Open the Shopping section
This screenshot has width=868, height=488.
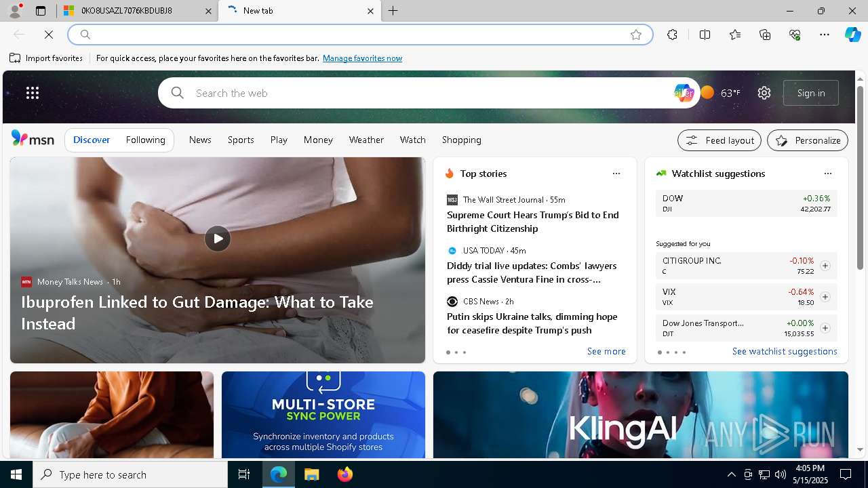tap(462, 140)
